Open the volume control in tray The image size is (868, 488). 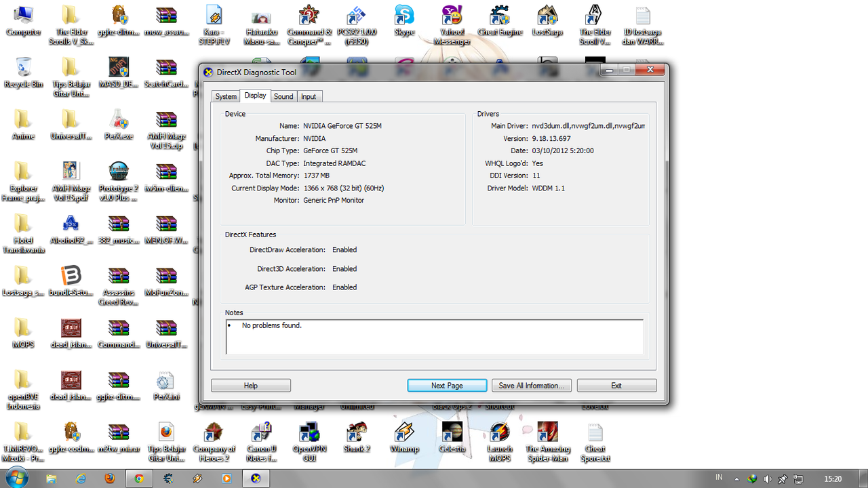tap(767, 479)
